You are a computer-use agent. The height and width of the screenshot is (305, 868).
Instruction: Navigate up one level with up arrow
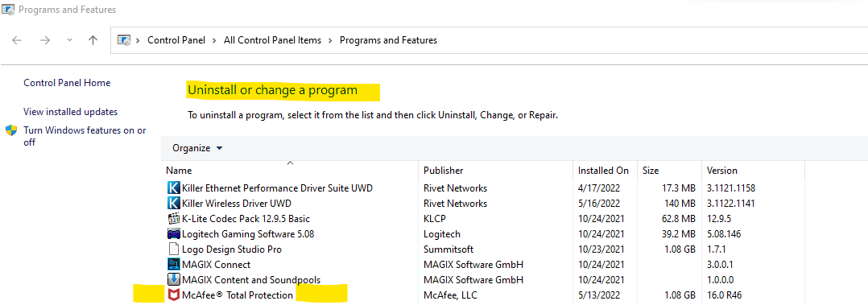[x=93, y=40]
